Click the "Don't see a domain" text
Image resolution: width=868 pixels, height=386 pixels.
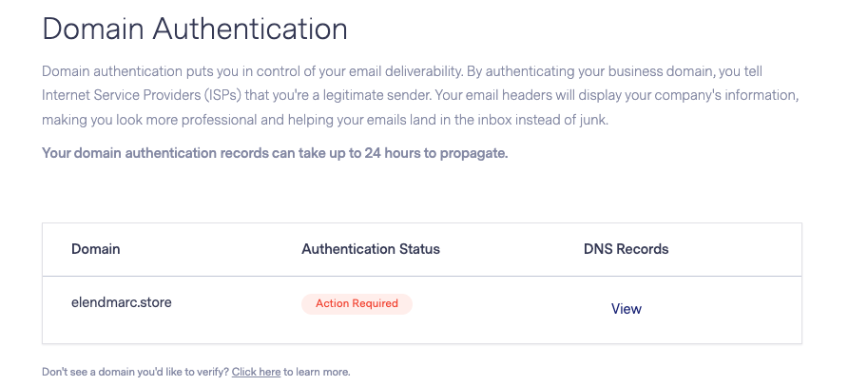(x=135, y=372)
